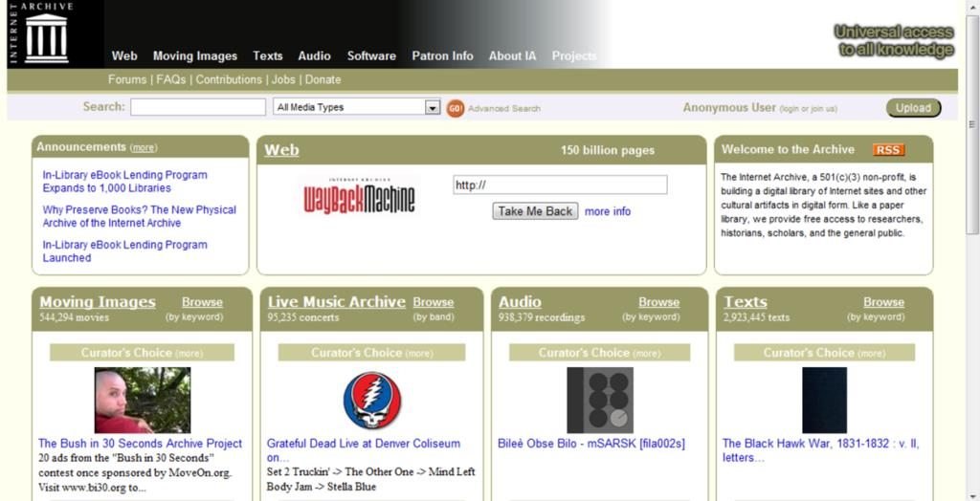Open The Bush in 30 Seconds Archive Project
This screenshot has height=501, width=980.
click(140, 444)
